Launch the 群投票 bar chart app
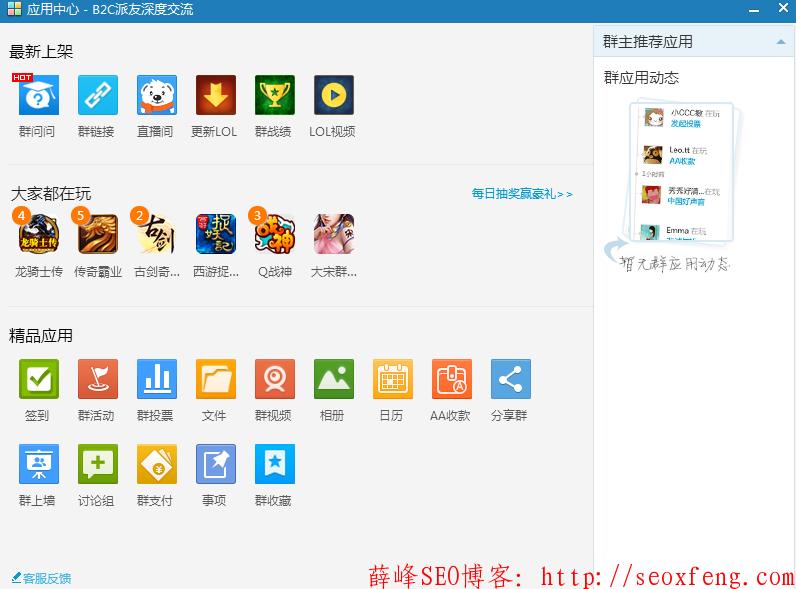 (x=157, y=379)
